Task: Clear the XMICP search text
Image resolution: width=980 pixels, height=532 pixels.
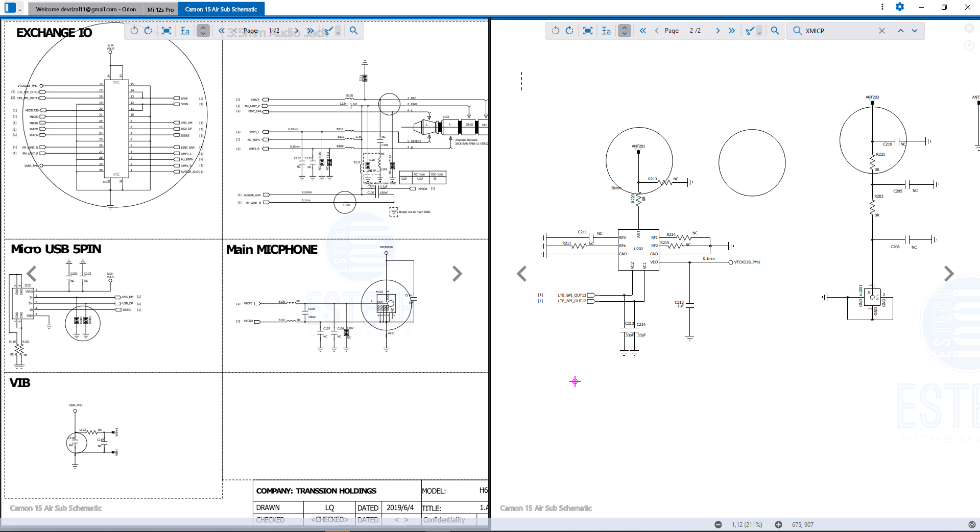Action: click(882, 31)
